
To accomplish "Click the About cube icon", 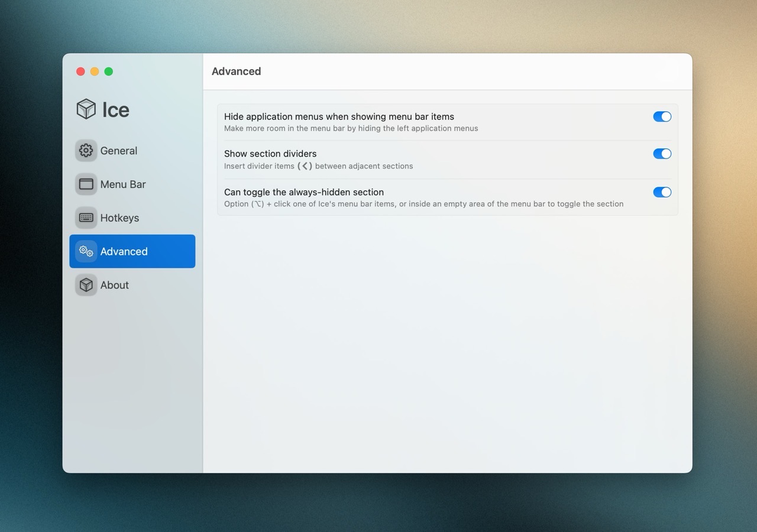I will (x=86, y=285).
